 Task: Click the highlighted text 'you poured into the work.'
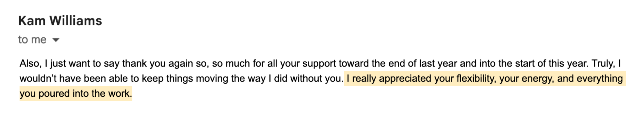pyautogui.click(x=76, y=94)
